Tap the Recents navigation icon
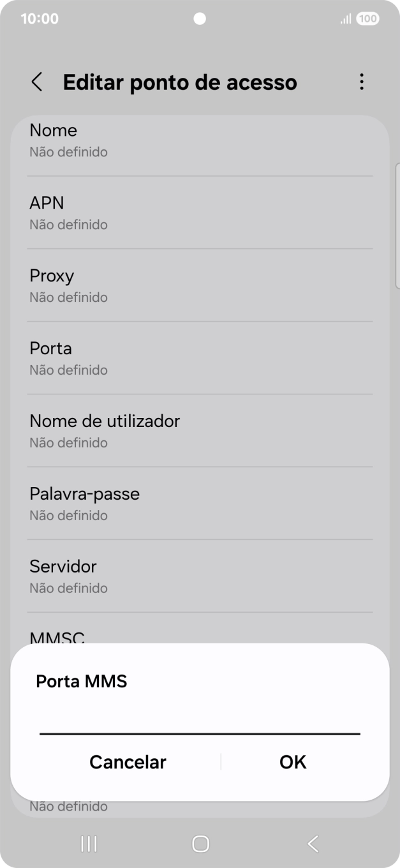Image resolution: width=400 pixels, height=868 pixels. [x=88, y=843]
